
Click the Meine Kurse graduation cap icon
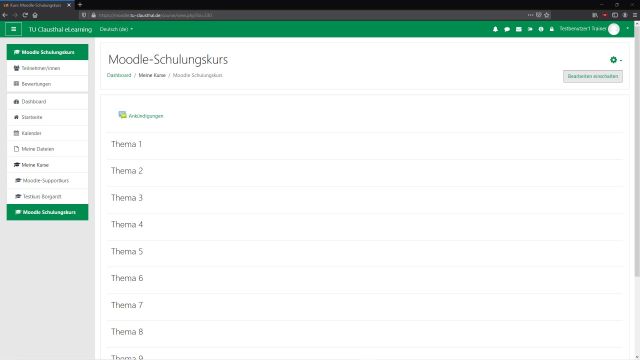[x=17, y=165]
